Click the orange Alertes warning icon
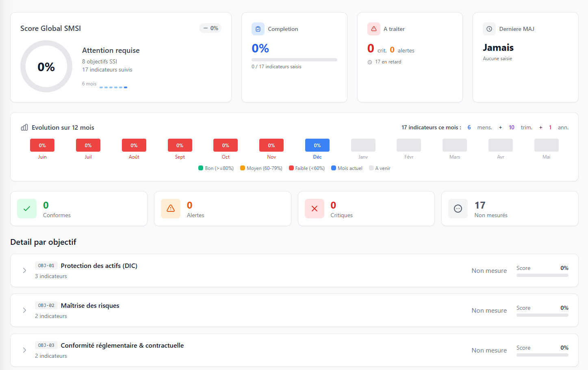Screen dimensions: 588x370 pyautogui.click(x=171, y=209)
